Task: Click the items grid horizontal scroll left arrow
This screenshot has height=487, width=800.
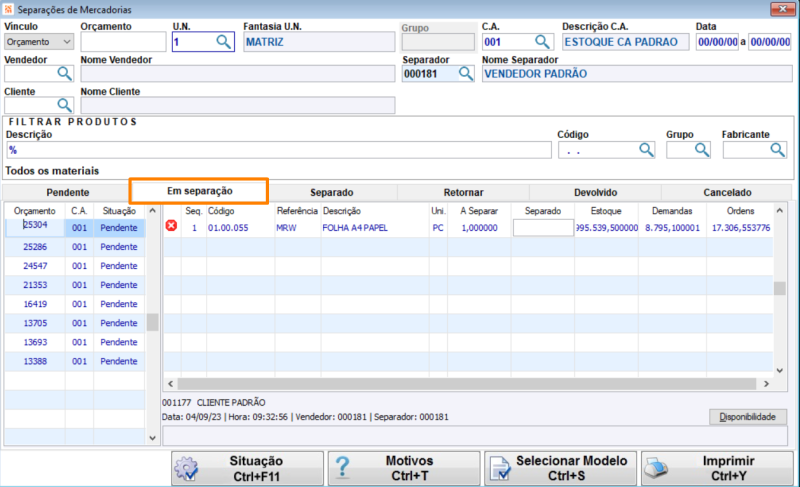Action: click(x=170, y=383)
